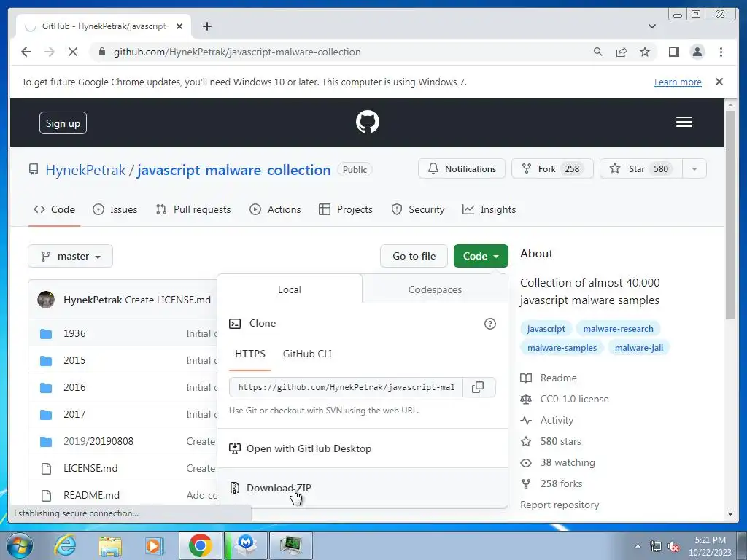Switch to the Projects tab

(346, 209)
